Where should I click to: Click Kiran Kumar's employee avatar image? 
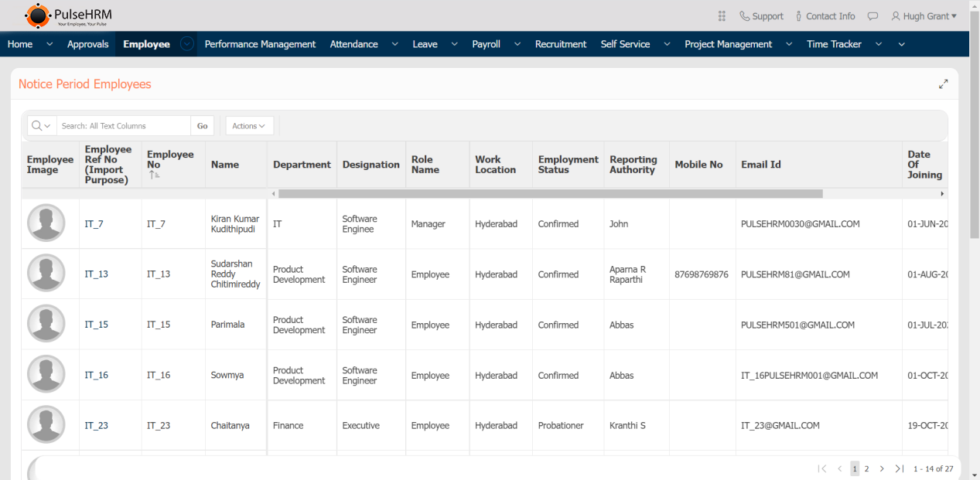click(x=46, y=223)
